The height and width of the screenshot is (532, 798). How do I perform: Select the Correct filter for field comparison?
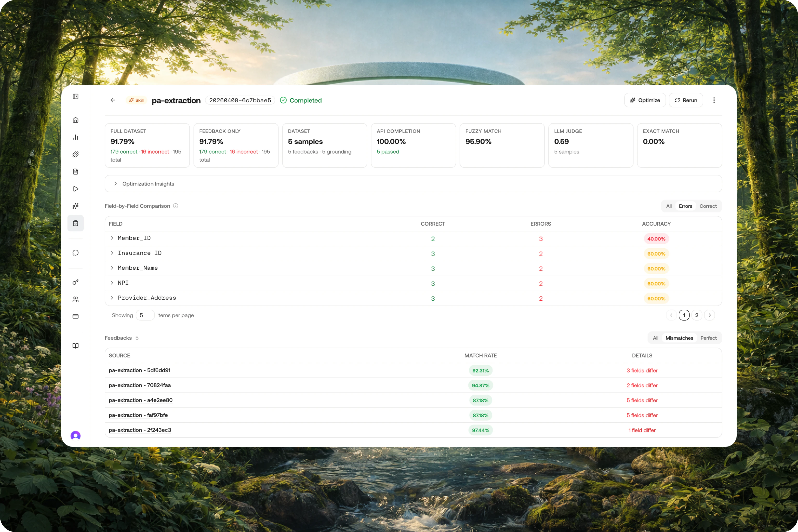coord(708,206)
